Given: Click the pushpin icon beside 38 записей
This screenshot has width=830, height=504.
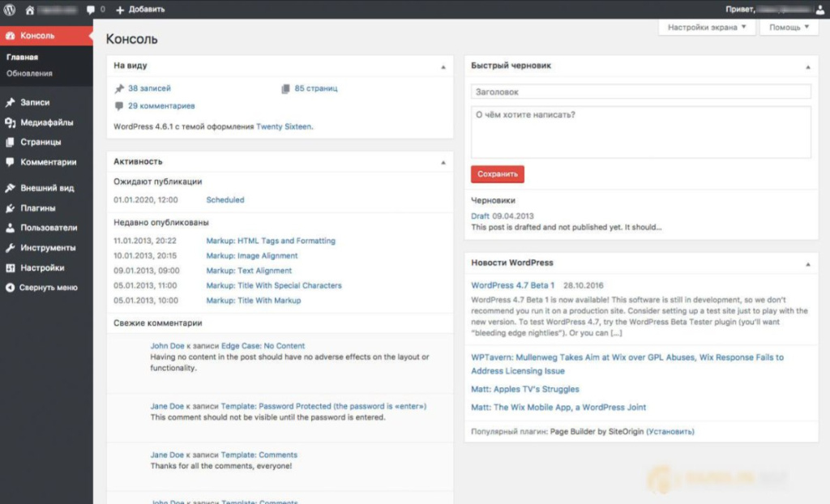Looking at the screenshot, I should pyautogui.click(x=119, y=88).
